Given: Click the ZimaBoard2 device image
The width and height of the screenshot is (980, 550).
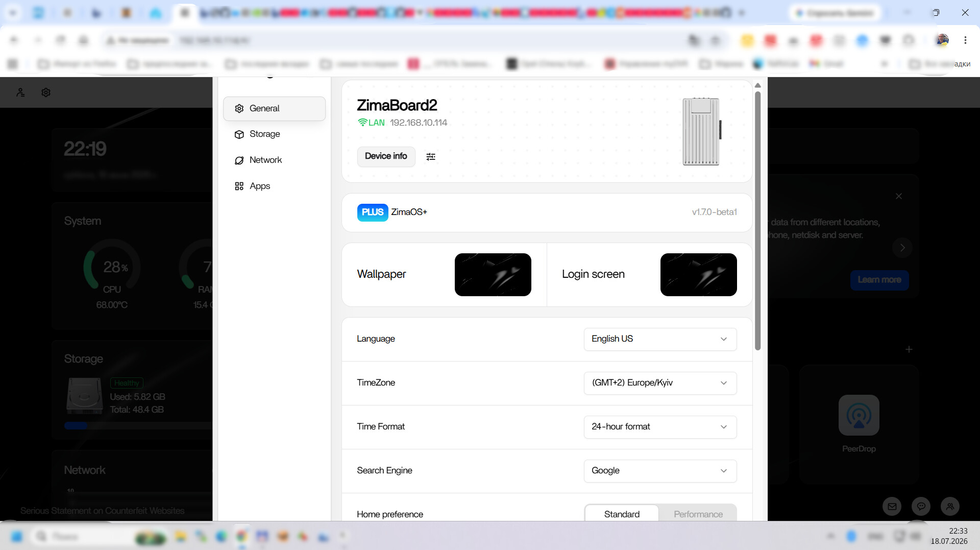Looking at the screenshot, I should click(x=702, y=131).
